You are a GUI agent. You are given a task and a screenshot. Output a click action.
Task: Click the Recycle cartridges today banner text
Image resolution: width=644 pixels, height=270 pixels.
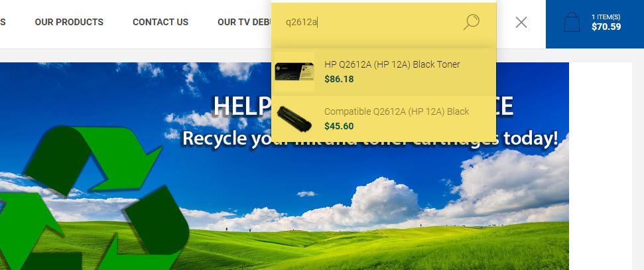pyautogui.click(x=369, y=139)
